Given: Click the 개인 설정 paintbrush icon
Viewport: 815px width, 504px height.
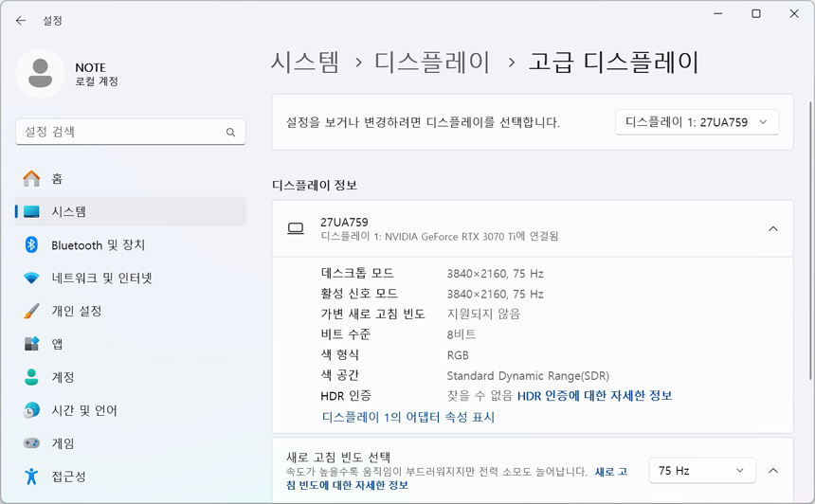Looking at the screenshot, I should pyautogui.click(x=31, y=312).
